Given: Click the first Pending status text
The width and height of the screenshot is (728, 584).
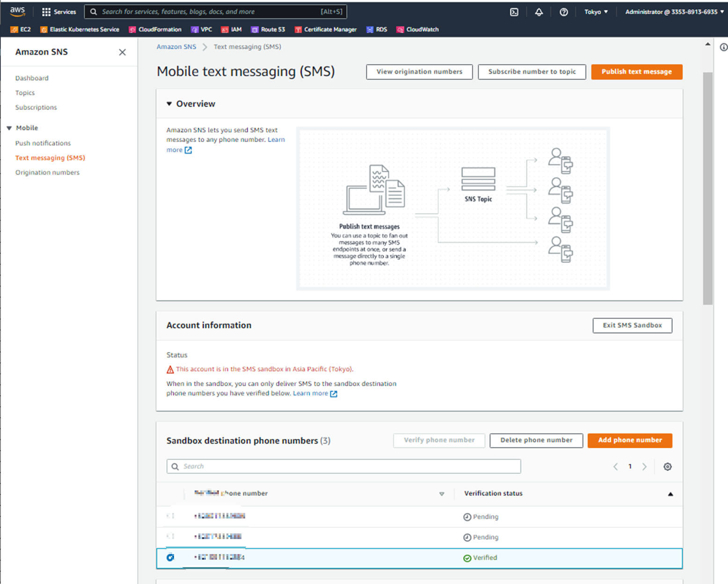Looking at the screenshot, I should click(x=485, y=517).
